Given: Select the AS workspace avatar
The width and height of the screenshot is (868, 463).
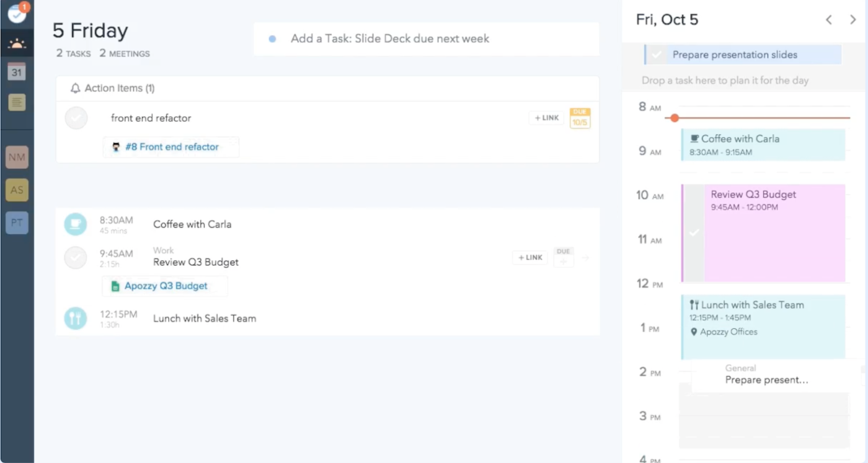Looking at the screenshot, I should [17, 190].
